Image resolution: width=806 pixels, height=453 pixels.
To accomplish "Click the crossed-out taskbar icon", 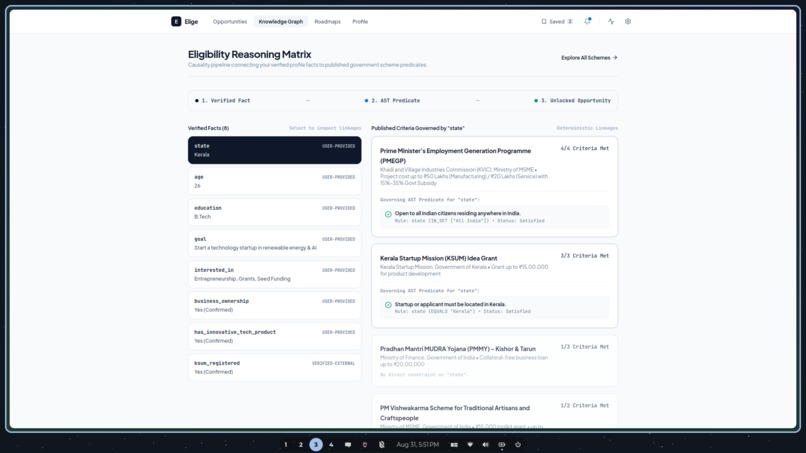I will (381, 445).
